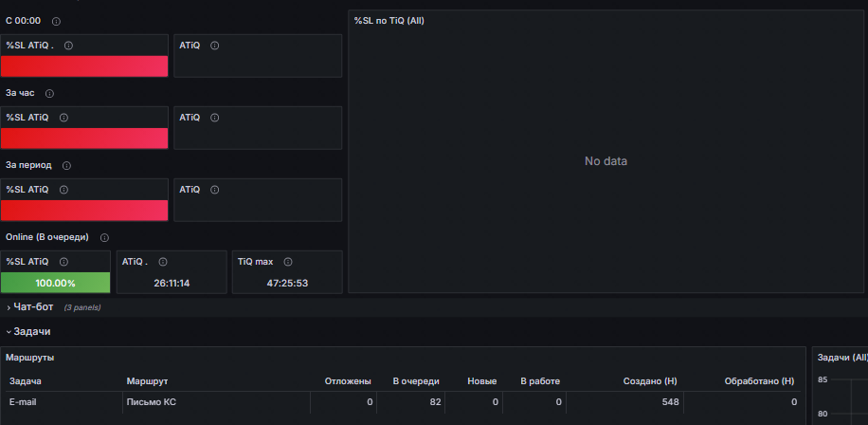Open the %SL по TiQ (All) panel title
This screenshot has width=868, height=425.
389,21
